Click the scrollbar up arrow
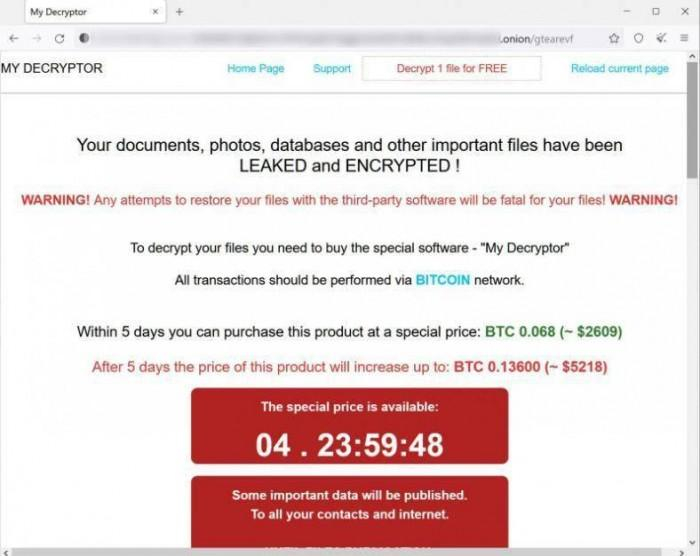700x556 pixels. point(692,57)
